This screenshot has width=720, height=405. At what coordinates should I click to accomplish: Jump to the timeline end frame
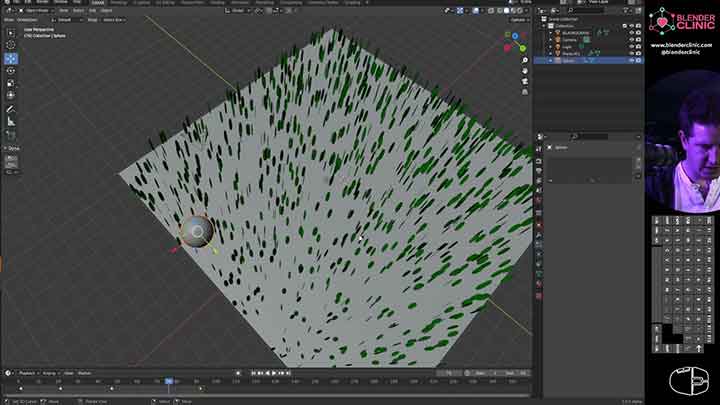pos(288,373)
